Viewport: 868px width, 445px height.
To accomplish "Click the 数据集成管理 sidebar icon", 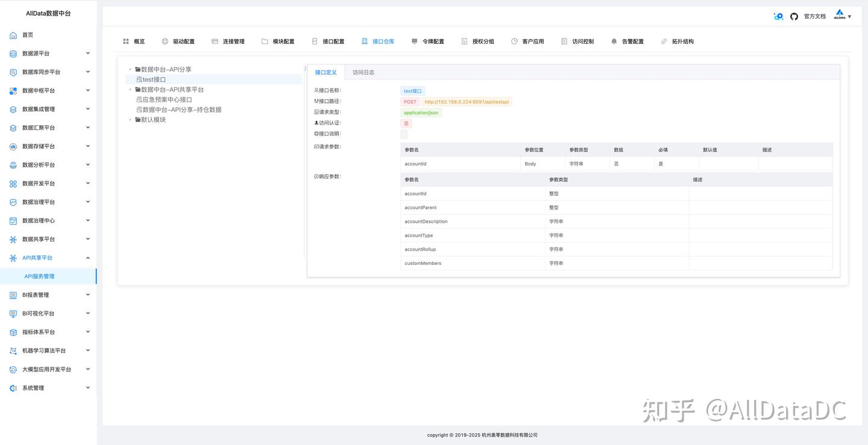I will [x=13, y=110].
